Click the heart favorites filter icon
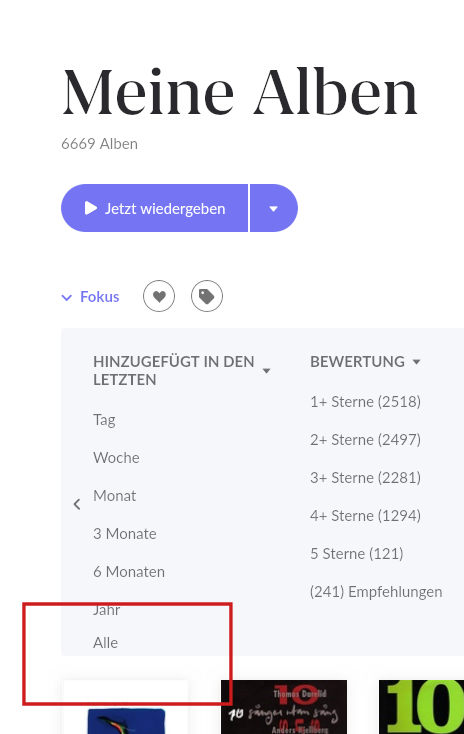 click(159, 296)
